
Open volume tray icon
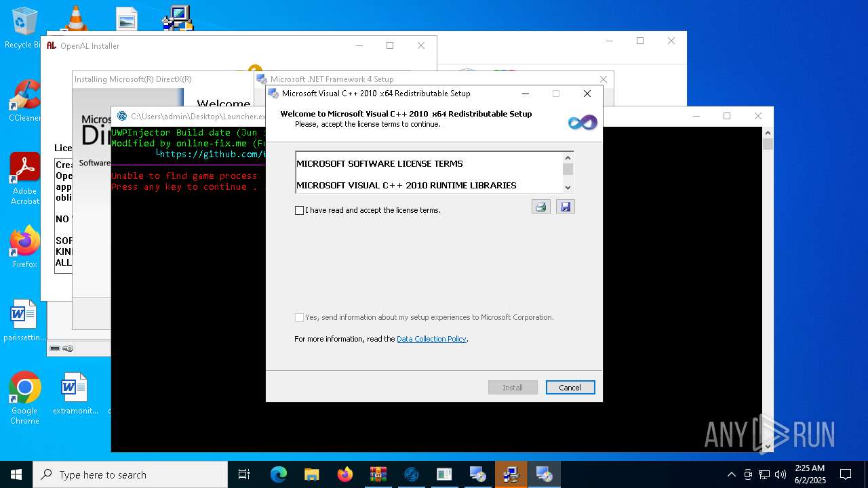coord(781,474)
